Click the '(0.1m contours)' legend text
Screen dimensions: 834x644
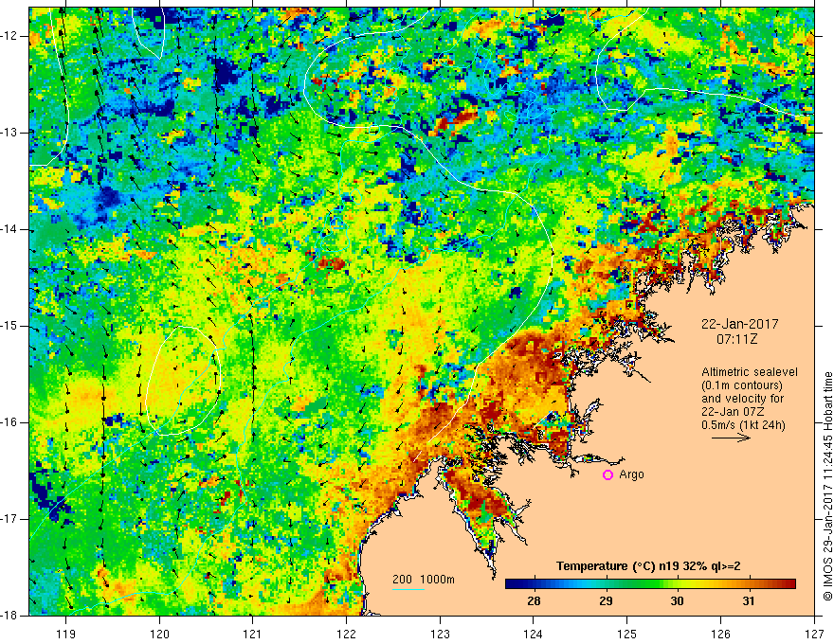coord(742,385)
